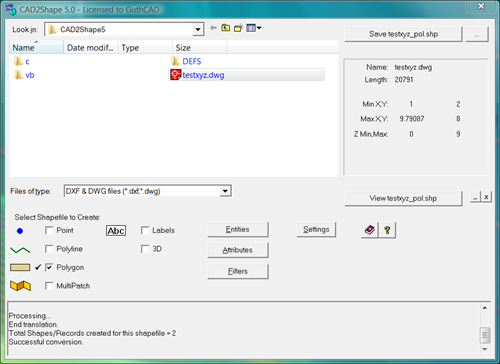Click the green polyline icon
The width and height of the screenshot is (500, 364).
tap(20, 250)
